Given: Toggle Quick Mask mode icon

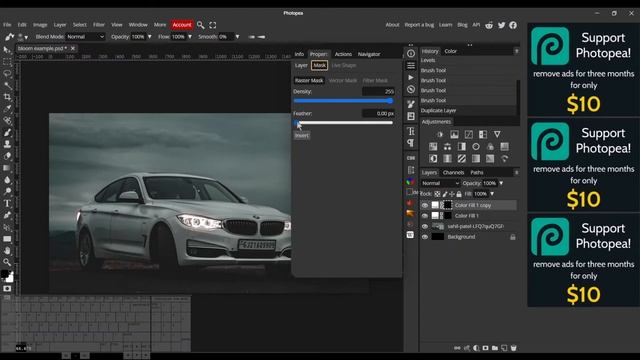Looking at the screenshot, I should 7,289.
